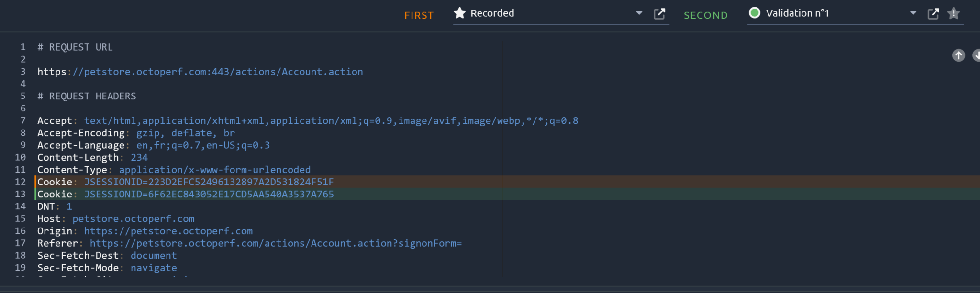Expand the Recorded dropdown arrow

tap(639, 13)
